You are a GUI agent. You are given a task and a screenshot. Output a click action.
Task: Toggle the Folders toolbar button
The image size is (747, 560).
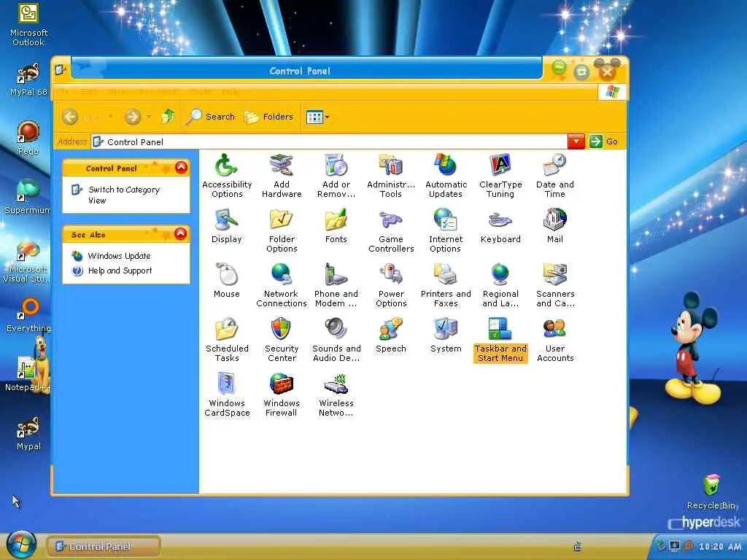(x=268, y=117)
